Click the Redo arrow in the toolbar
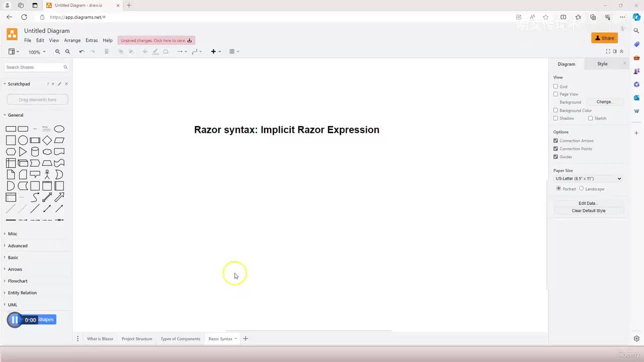Viewport: 644px width, 362px height. (93, 52)
